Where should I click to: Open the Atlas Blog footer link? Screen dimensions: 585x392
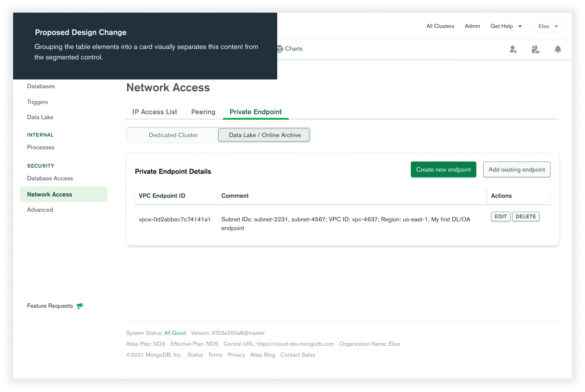(x=262, y=355)
